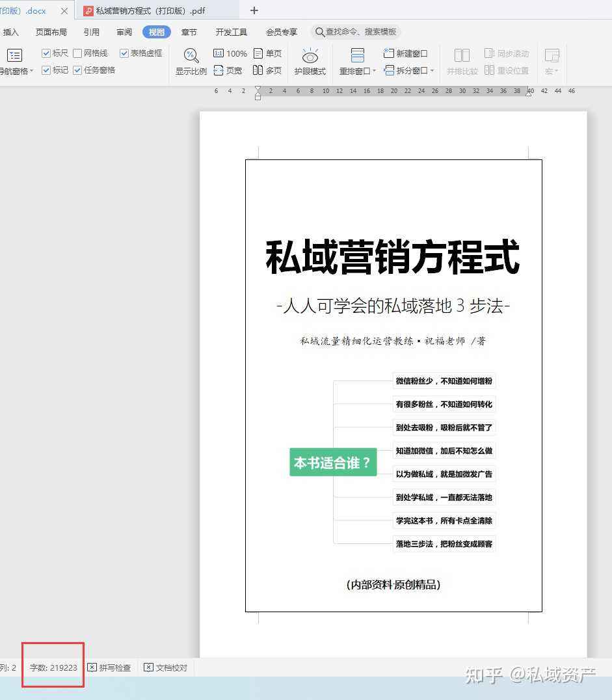Click the 到处学私域，一直都无法落地 box
The width and height of the screenshot is (612, 700).
[444, 497]
